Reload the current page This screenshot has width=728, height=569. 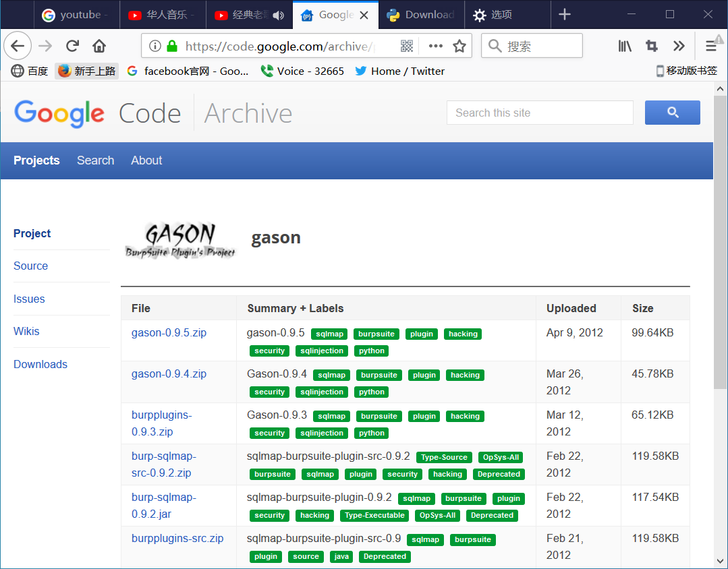coord(72,46)
